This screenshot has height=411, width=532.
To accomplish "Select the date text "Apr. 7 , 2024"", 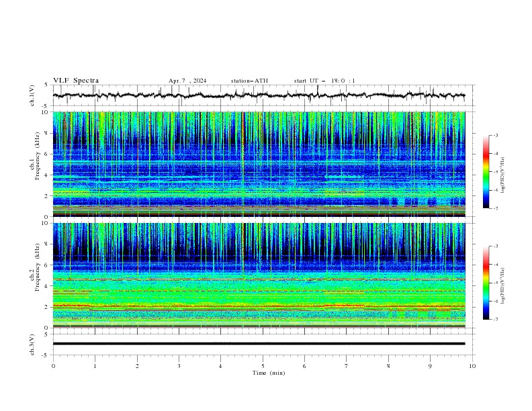I will click(187, 81).
